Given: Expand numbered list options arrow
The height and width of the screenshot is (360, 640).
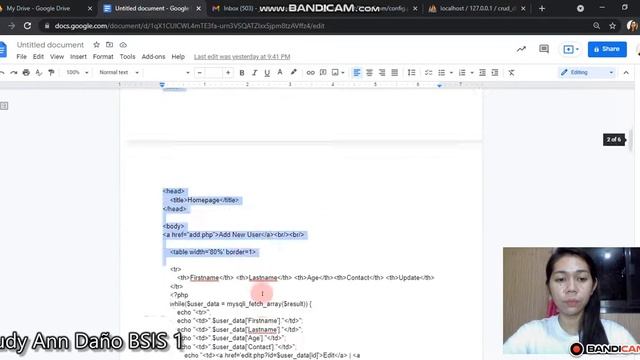Looking at the screenshot, I should (472, 73).
